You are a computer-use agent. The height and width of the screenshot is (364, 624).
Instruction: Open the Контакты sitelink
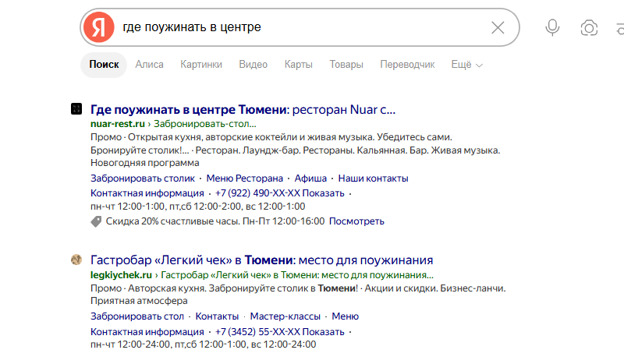click(x=217, y=316)
